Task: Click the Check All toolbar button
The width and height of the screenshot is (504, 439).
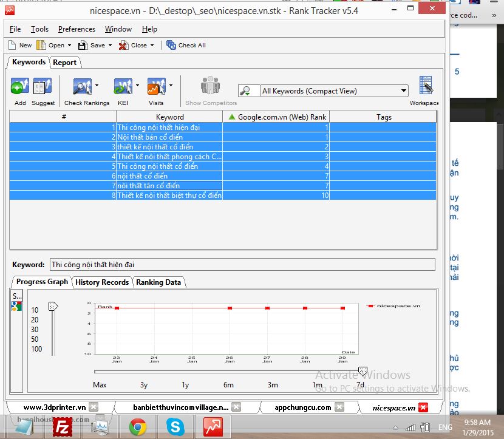Action: point(186,45)
